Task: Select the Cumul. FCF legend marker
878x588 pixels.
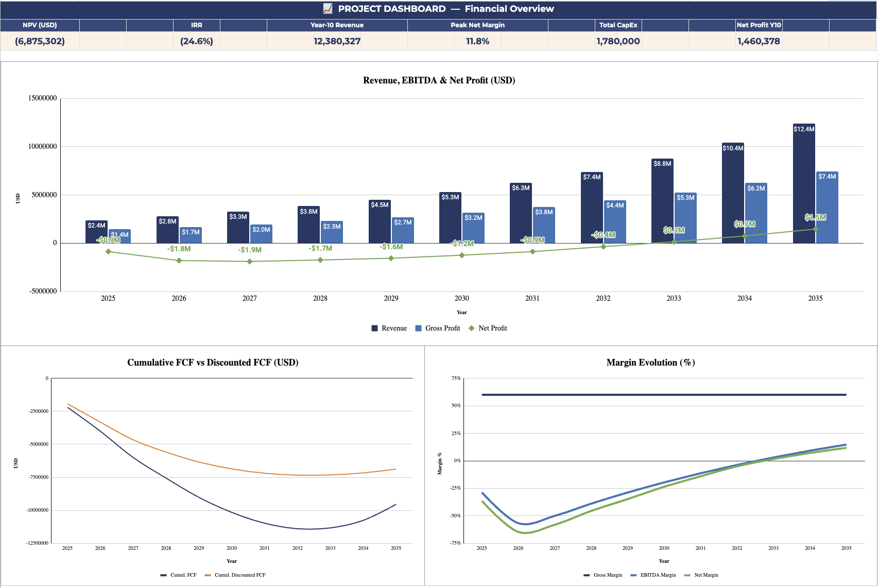Action: point(164,575)
